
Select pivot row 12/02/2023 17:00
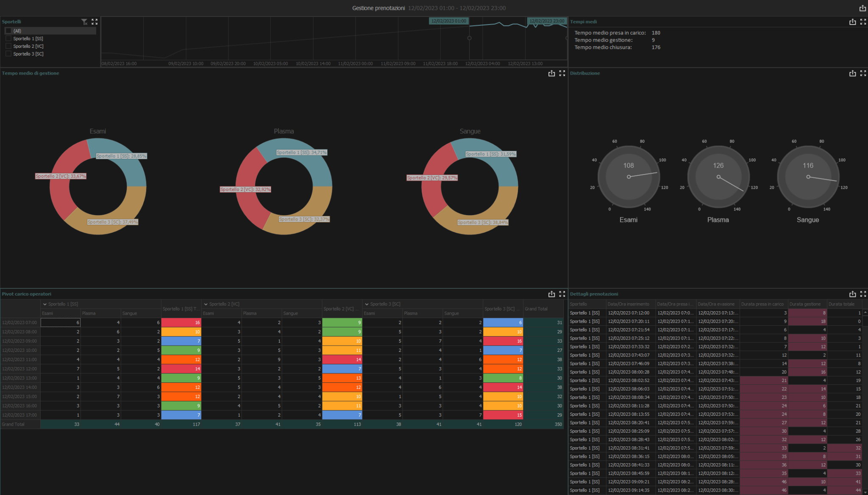pyautogui.click(x=20, y=415)
